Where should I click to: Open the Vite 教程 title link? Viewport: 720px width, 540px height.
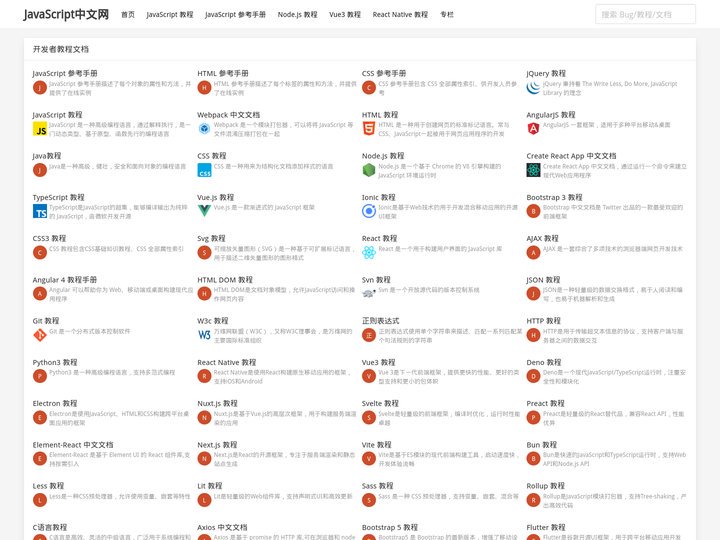coord(377,444)
